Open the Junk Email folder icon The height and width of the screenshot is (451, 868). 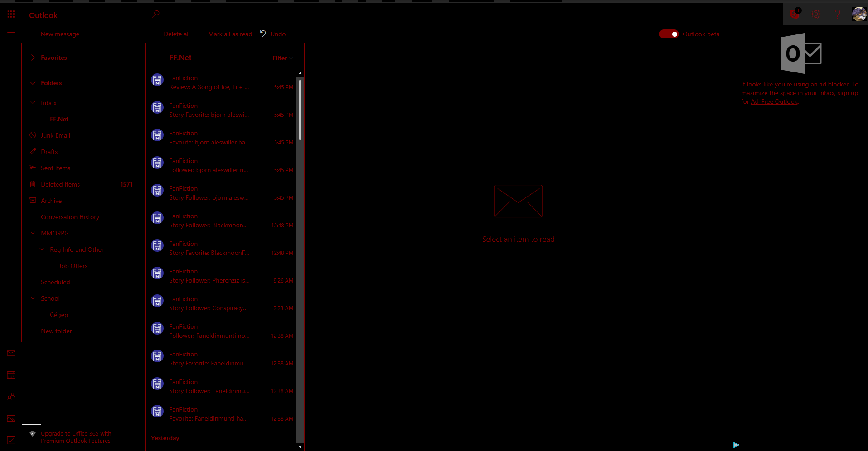click(x=33, y=135)
